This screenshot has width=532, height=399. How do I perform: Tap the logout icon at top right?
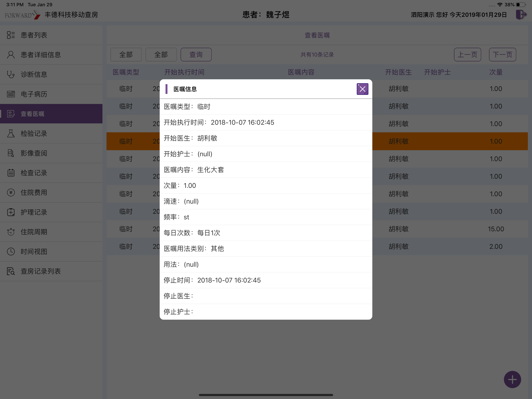521,14
